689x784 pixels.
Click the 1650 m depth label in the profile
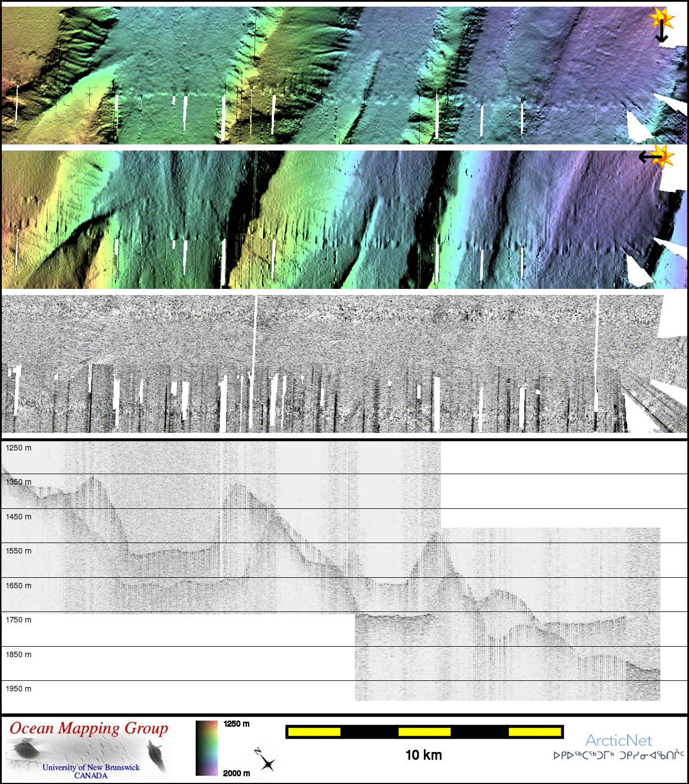(x=19, y=586)
